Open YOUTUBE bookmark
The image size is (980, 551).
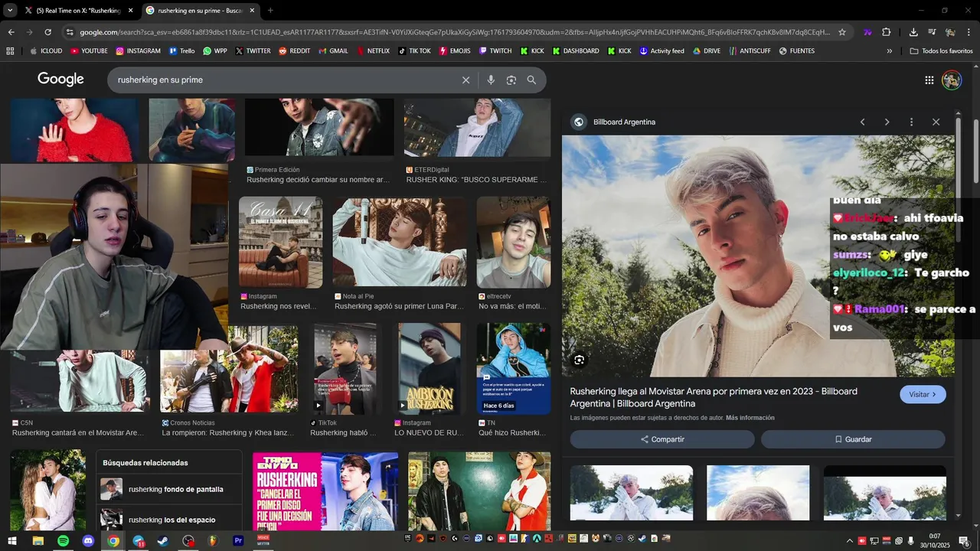(x=89, y=51)
